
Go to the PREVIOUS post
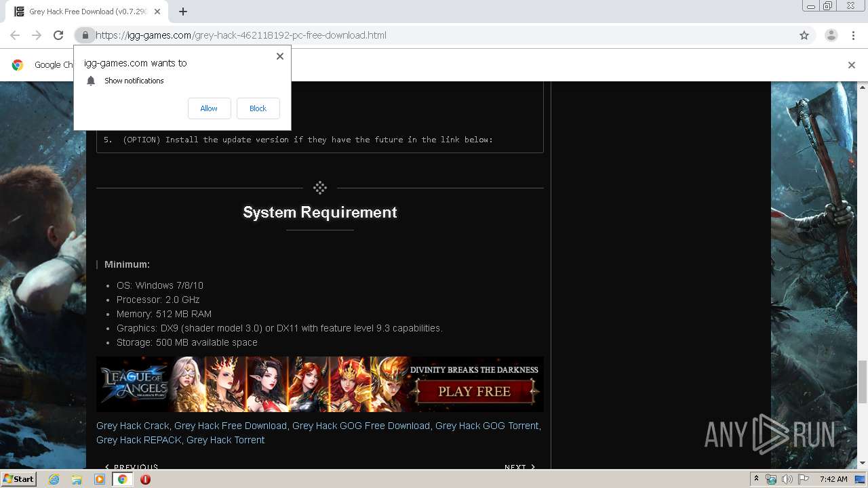(132, 467)
